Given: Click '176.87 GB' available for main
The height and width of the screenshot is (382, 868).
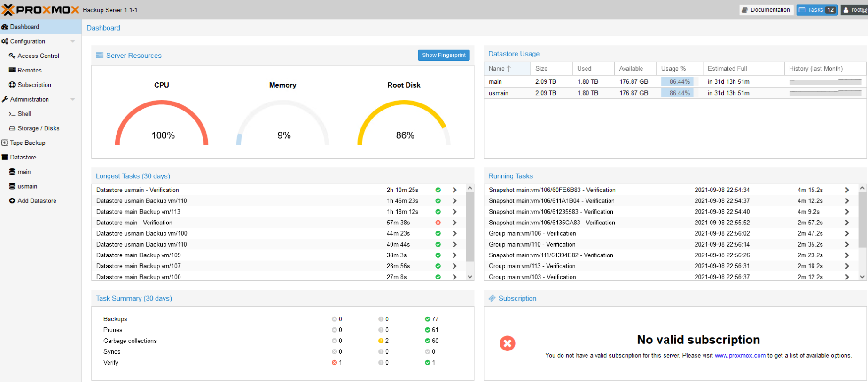Looking at the screenshot, I should tap(633, 81).
